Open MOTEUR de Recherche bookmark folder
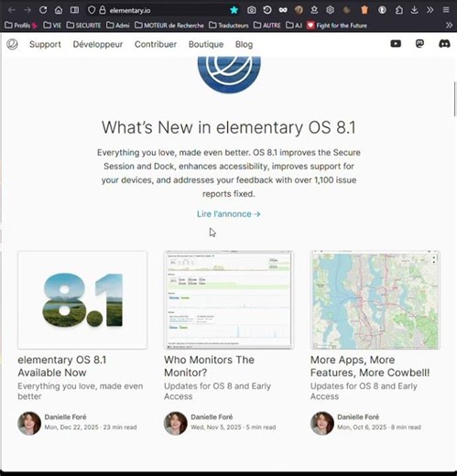 click(x=169, y=26)
